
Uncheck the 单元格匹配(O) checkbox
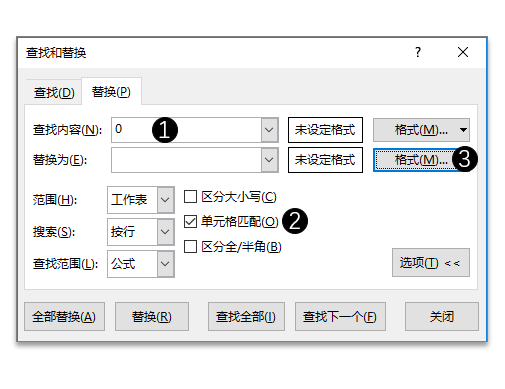click(190, 222)
